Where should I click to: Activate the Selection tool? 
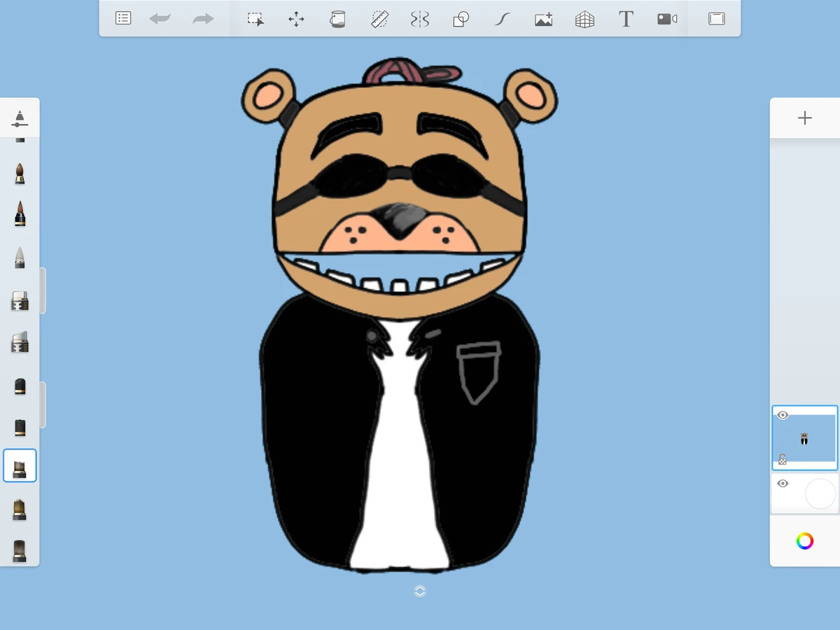coord(256,19)
